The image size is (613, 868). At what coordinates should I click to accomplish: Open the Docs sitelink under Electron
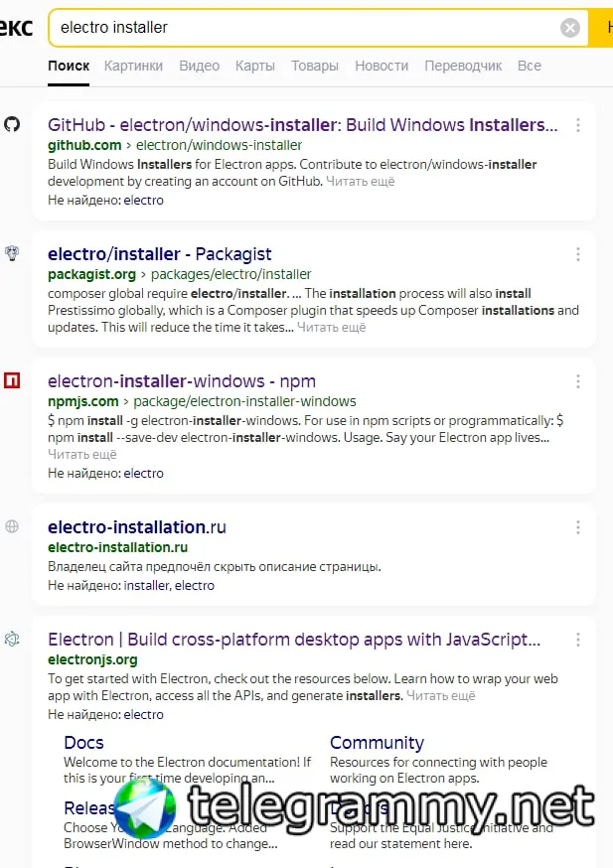[83, 743]
